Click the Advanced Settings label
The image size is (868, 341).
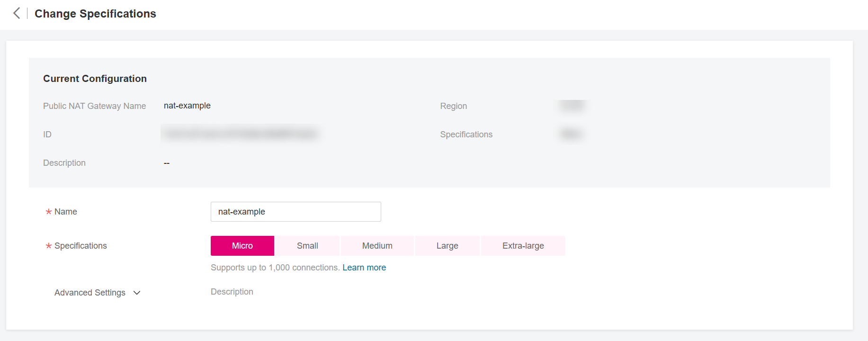pyautogui.click(x=90, y=293)
